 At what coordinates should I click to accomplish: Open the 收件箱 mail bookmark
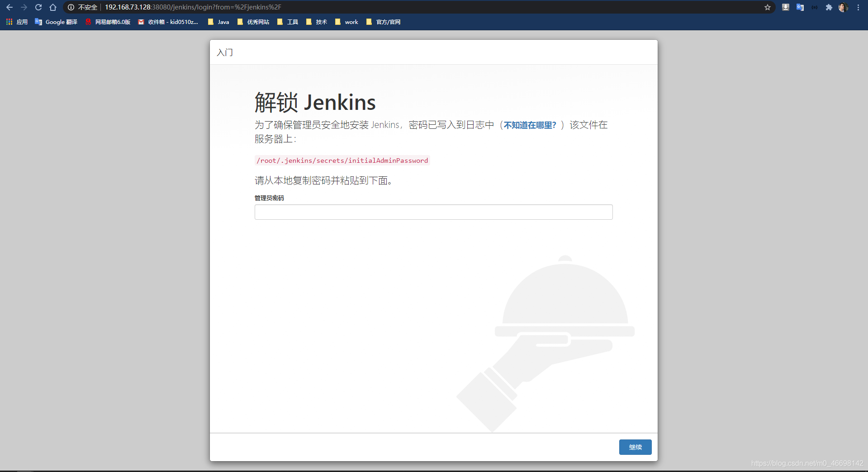pyautogui.click(x=168, y=22)
